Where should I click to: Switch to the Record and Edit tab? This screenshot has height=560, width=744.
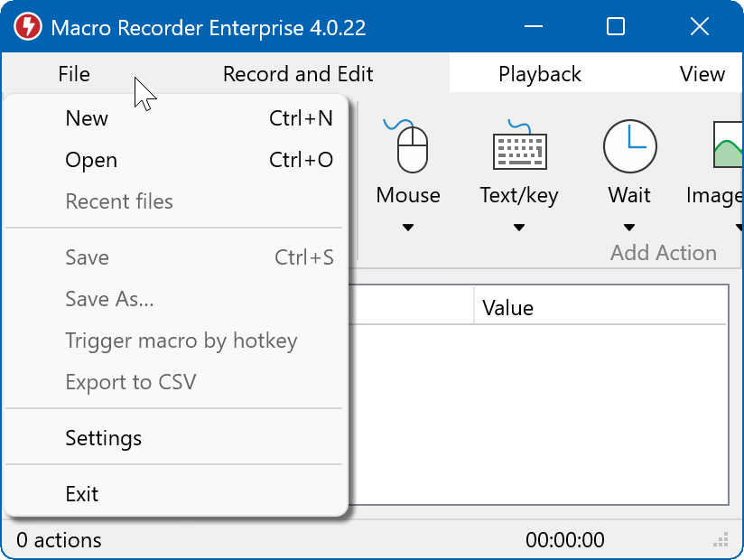point(298,74)
